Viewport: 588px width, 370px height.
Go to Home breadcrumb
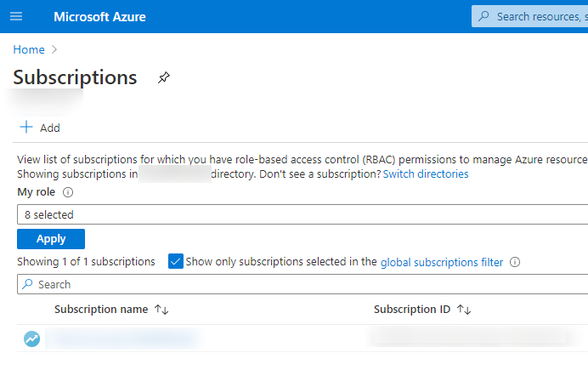pos(29,49)
